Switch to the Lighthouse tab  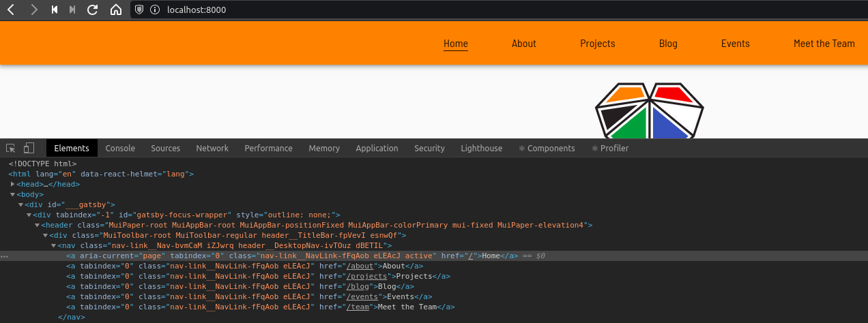[482, 148]
